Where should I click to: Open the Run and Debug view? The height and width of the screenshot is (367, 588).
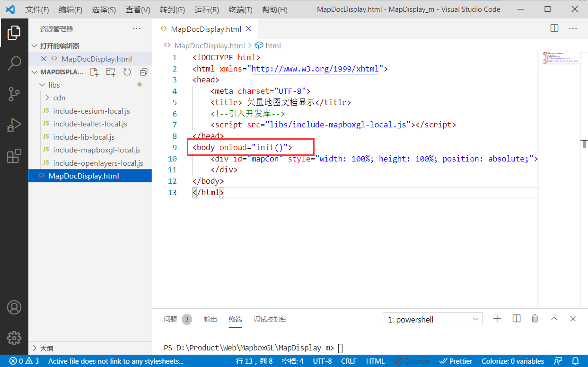pos(14,125)
